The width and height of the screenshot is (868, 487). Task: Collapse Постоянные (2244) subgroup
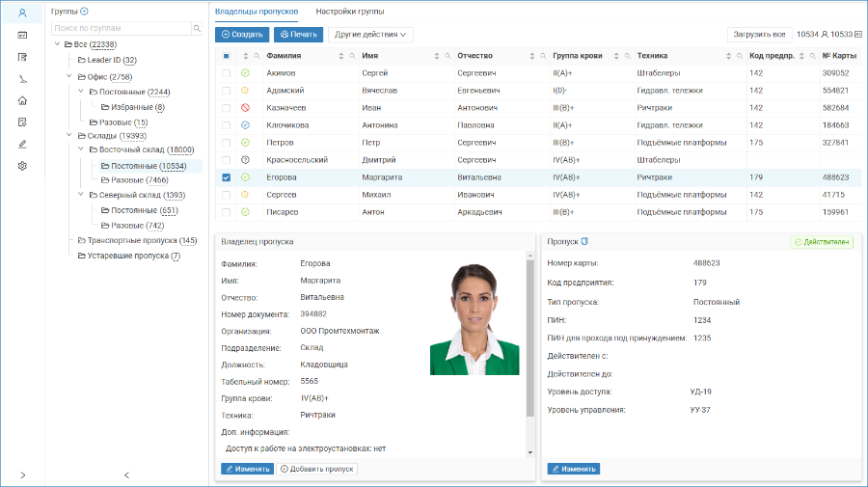81,91
